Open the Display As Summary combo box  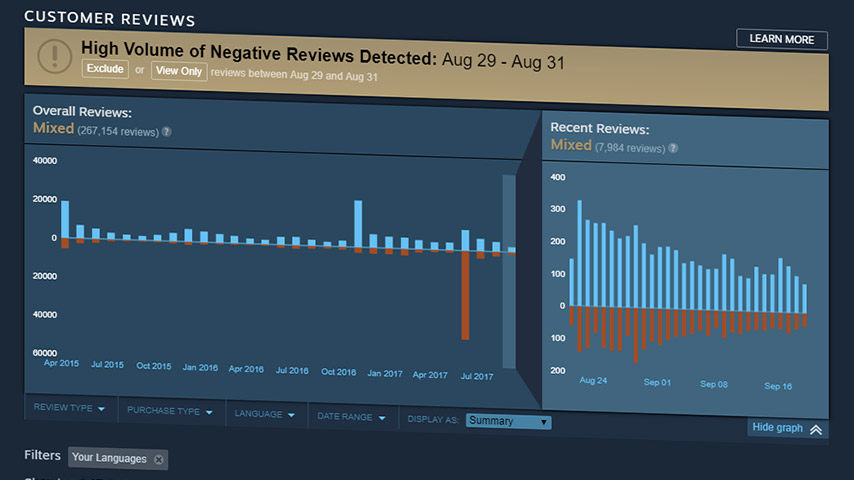click(x=508, y=421)
